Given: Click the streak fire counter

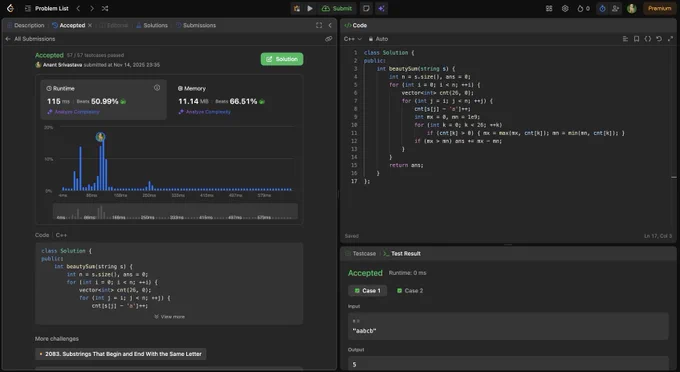Looking at the screenshot, I should [x=583, y=8].
